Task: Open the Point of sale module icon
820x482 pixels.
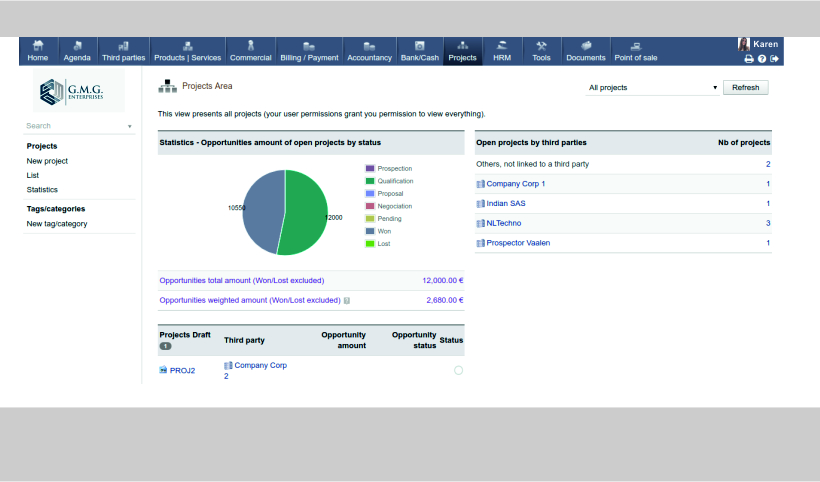Action: click(x=636, y=46)
